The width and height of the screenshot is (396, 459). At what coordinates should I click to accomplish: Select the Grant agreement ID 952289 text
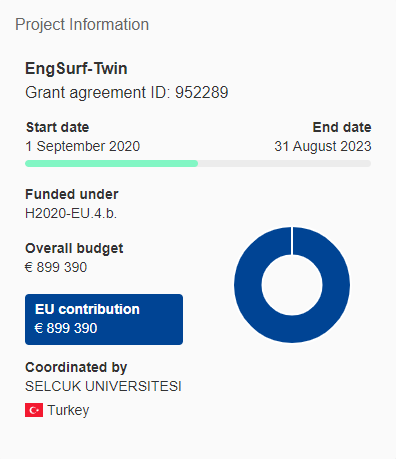127,92
